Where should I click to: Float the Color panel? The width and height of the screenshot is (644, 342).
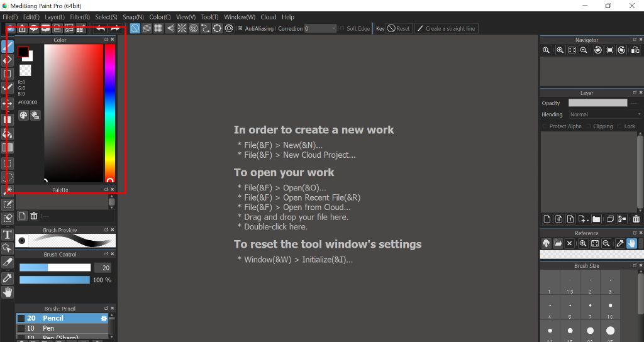point(106,40)
